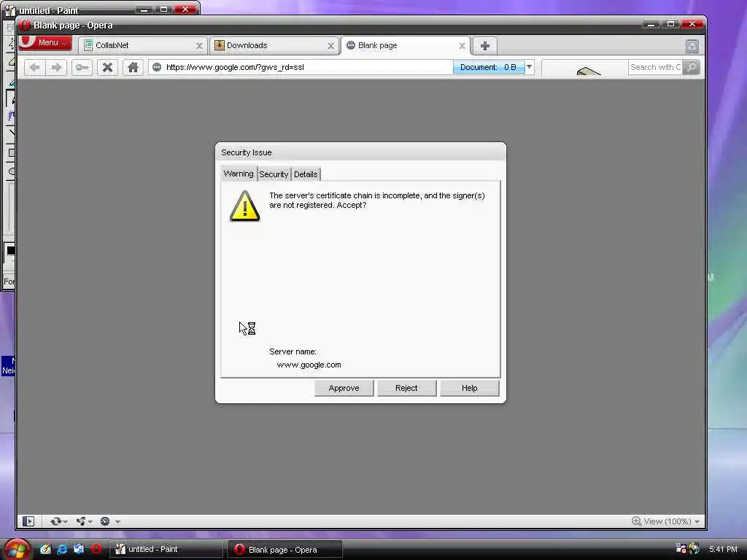Open a new tab with plus button
This screenshot has width=747, height=560.
coord(485,46)
